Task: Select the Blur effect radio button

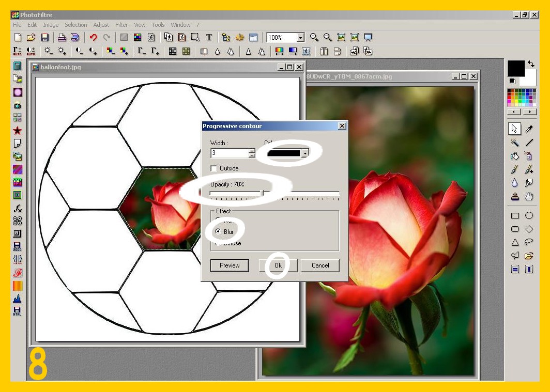Action: click(218, 232)
